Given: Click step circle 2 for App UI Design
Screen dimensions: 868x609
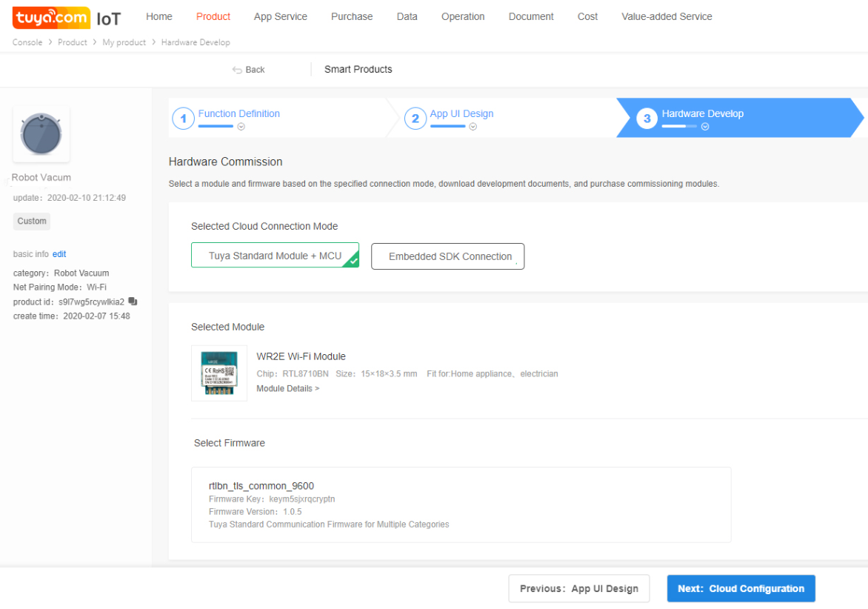Looking at the screenshot, I should (415, 118).
